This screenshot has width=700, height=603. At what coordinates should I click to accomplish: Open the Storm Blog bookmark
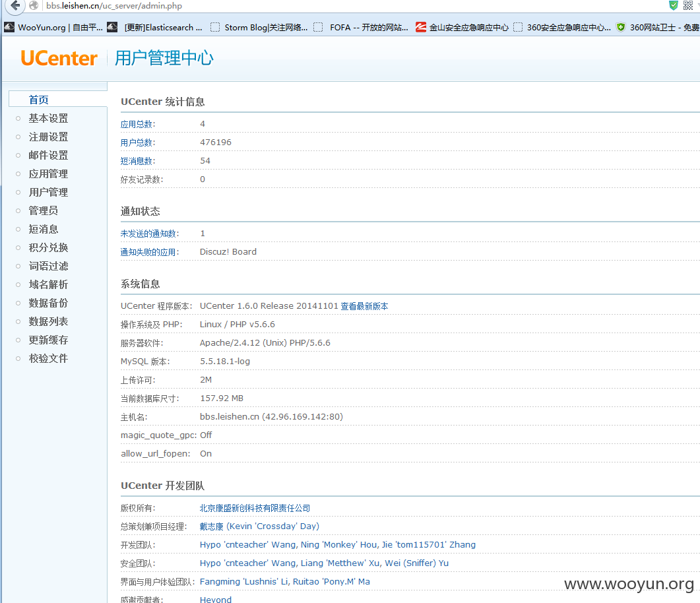click(x=259, y=27)
